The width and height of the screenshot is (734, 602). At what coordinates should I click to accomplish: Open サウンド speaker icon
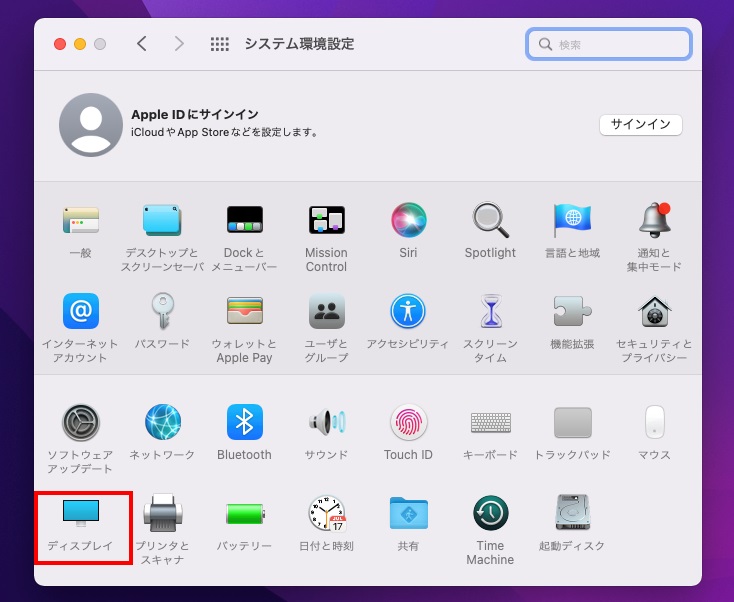pos(326,422)
